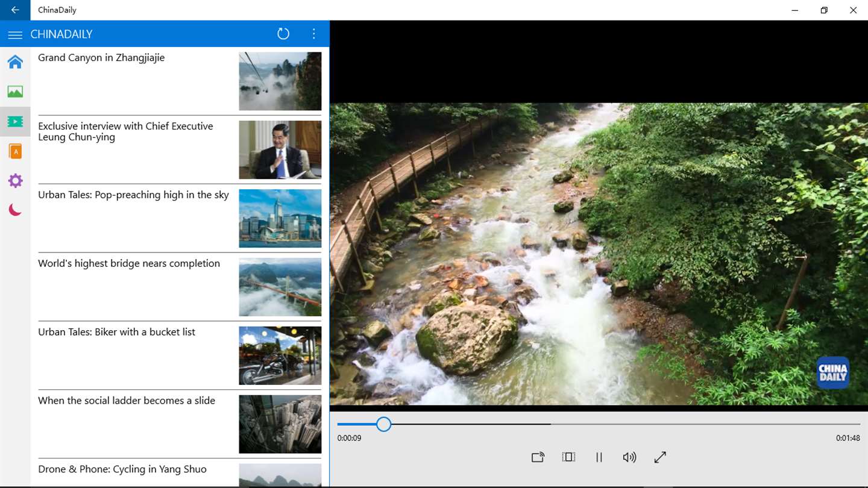Minimize the ChinaDaily window
The image size is (868, 488).
795,10
